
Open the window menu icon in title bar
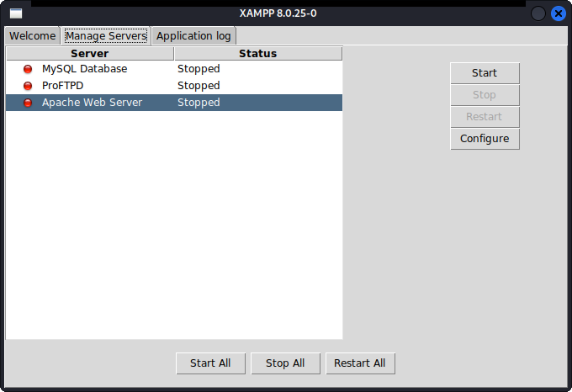[x=16, y=13]
